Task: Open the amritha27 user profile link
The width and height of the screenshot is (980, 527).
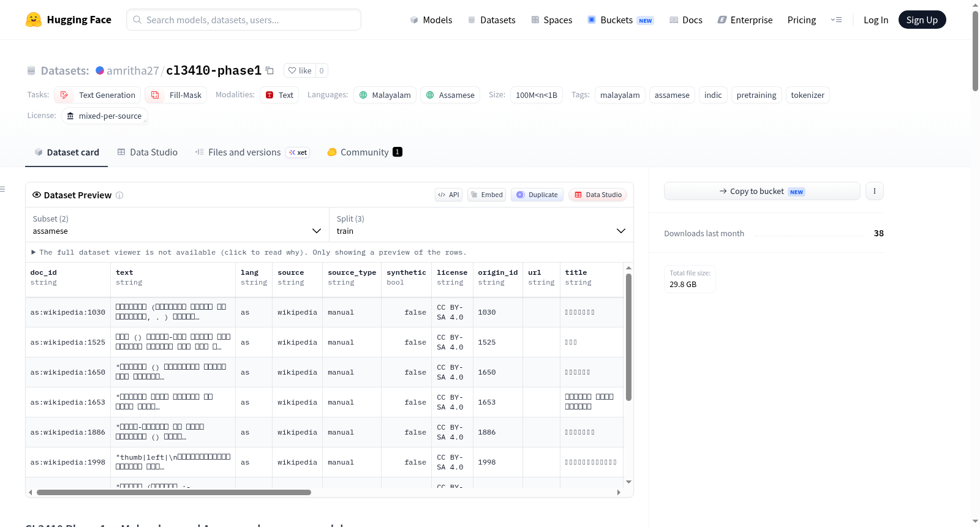Action: 132,70
